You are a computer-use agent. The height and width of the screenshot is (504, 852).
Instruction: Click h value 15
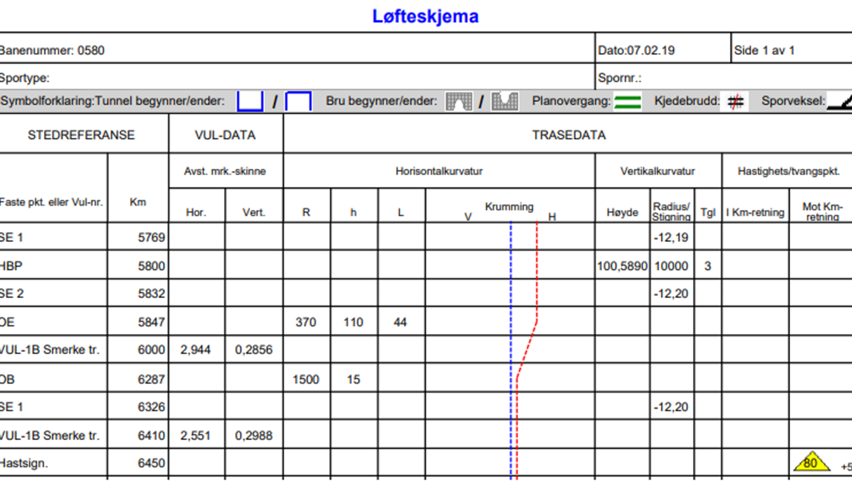click(354, 379)
